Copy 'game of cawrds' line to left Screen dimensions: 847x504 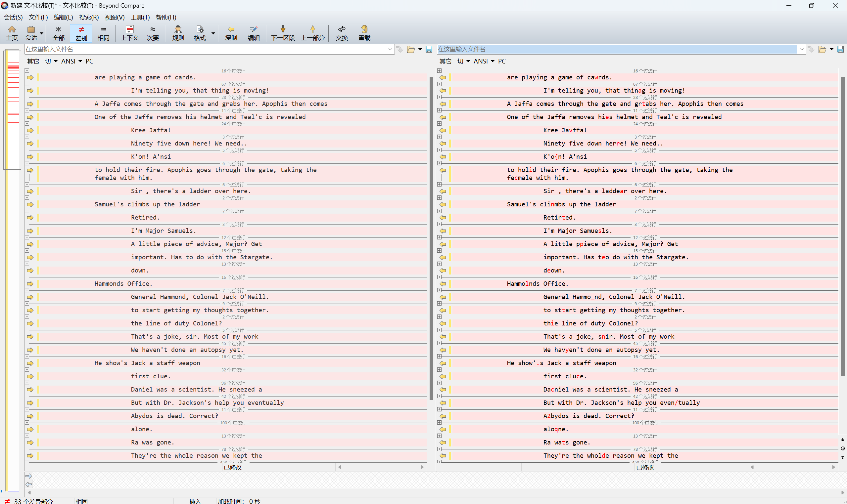point(443,77)
